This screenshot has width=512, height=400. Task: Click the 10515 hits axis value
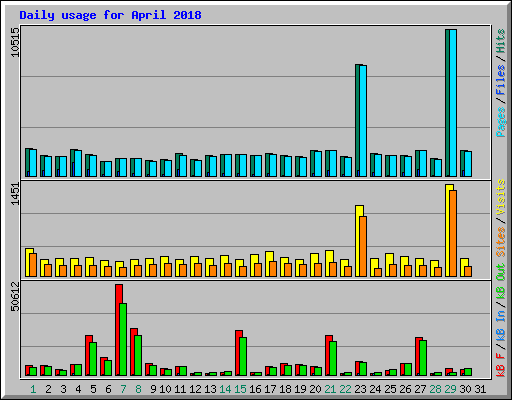[15, 42]
